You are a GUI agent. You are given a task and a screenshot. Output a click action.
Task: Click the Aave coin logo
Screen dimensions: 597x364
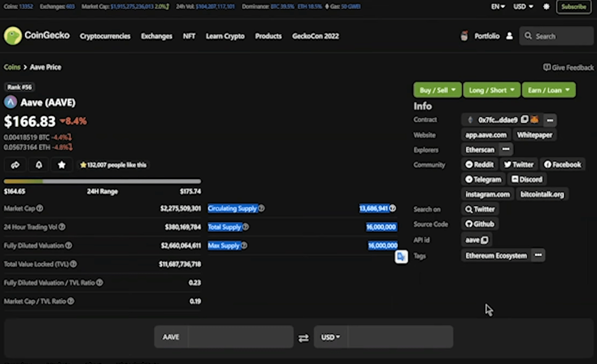click(11, 102)
